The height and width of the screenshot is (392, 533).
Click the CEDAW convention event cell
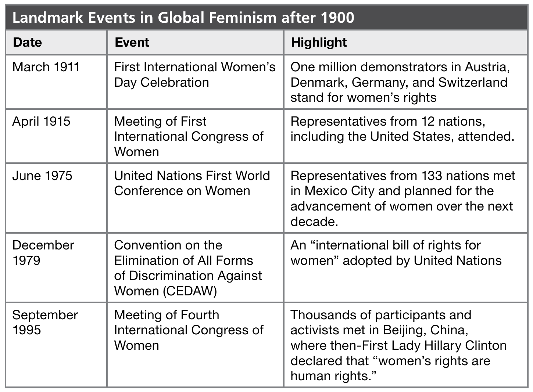pyautogui.click(x=188, y=268)
